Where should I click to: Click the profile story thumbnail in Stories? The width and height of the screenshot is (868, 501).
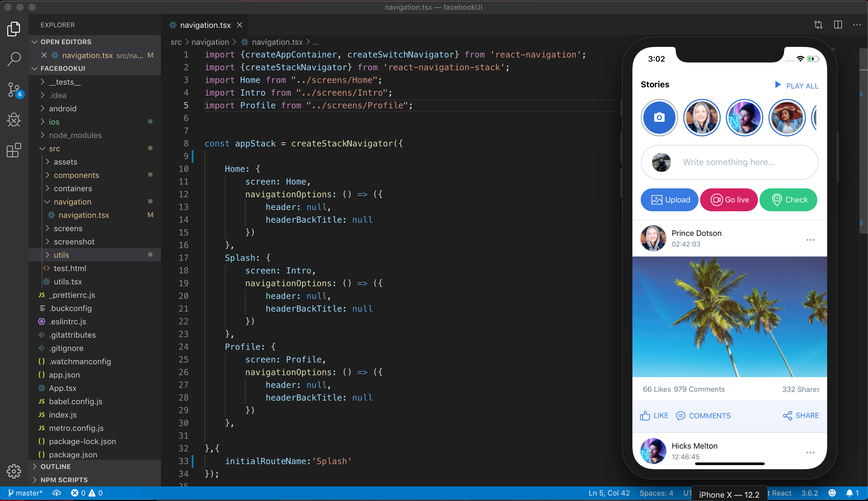tap(702, 117)
